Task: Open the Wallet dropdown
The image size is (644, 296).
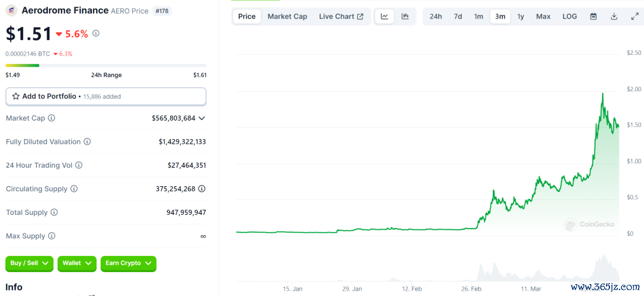Action: point(77,263)
